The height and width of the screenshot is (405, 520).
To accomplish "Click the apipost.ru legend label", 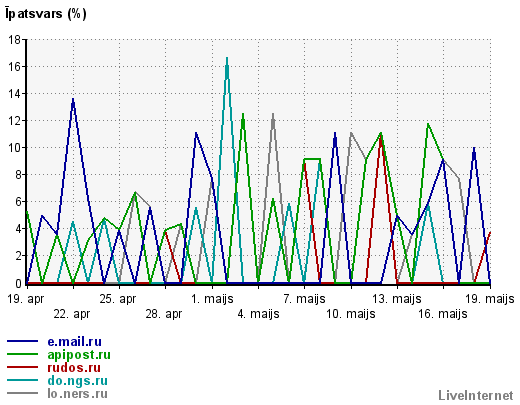I will (x=79, y=355).
